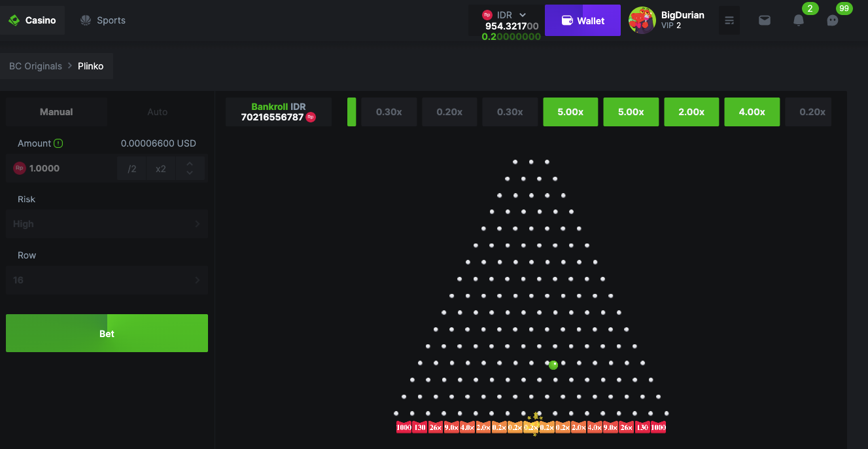Click the BigDurian avatar image
Image resolution: width=868 pixels, height=449 pixels.
click(x=642, y=20)
